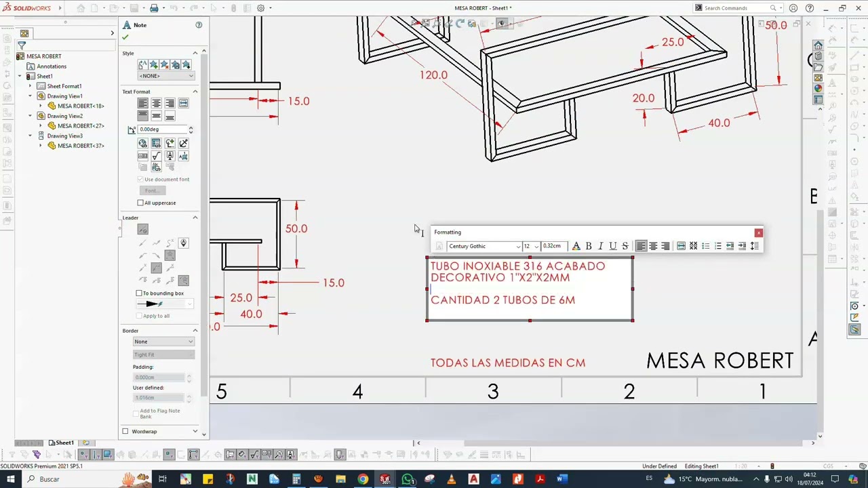Edit the 0.00deg angle field
The height and width of the screenshot is (488, 868).
(x=162, y=129)
